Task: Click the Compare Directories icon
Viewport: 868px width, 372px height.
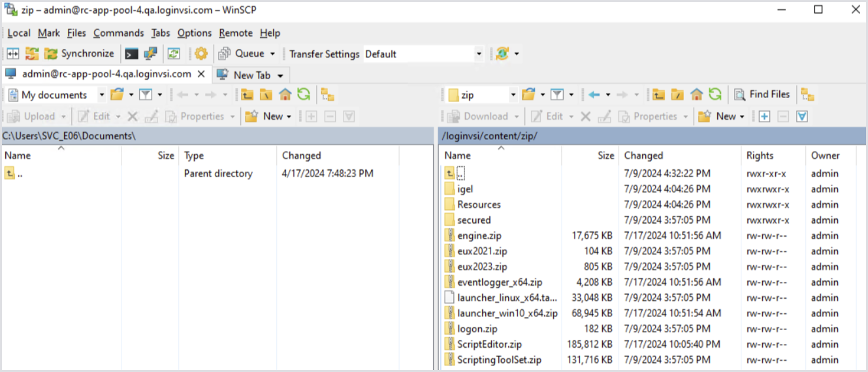Action: click(x=13, y=54)
